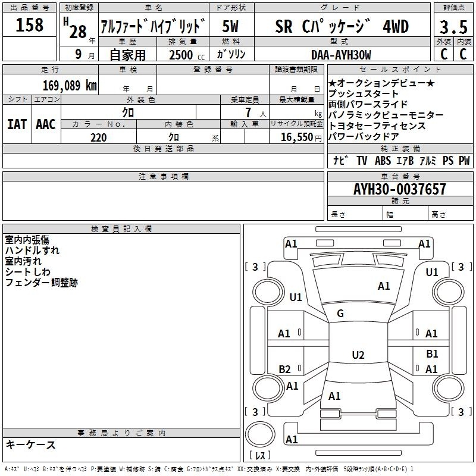Select the B2 damage mark on the car diagram
The image size is (476, 476).
click(285, 369)
